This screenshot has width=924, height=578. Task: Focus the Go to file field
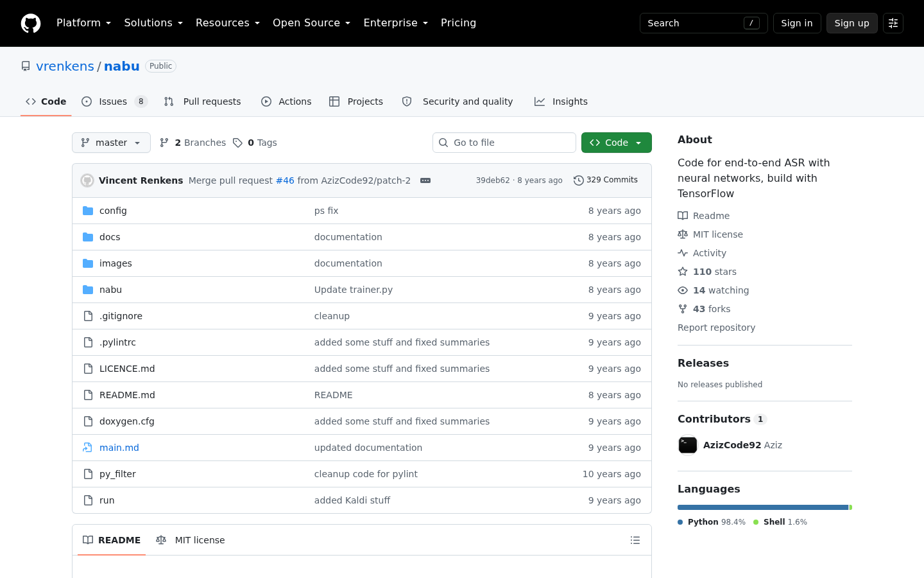(504, 143)
